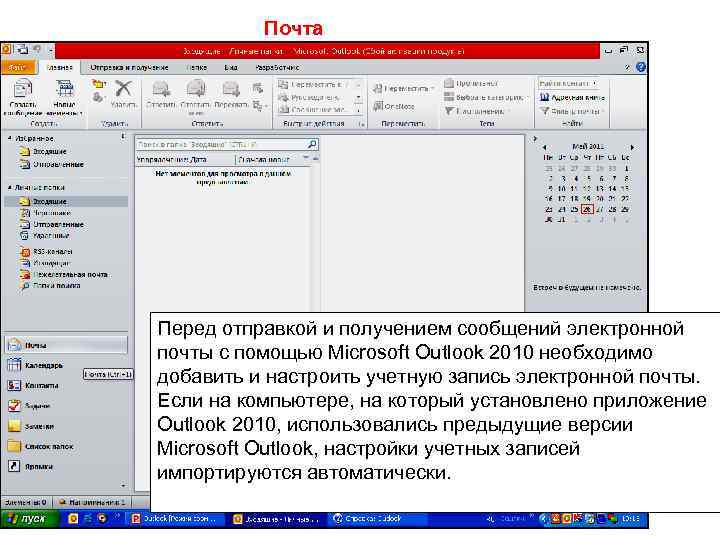This screenshot has height=540, width=720.
Task: Switch to the Developer (Разработчик) ribbon tab
Action: (277, 67)
